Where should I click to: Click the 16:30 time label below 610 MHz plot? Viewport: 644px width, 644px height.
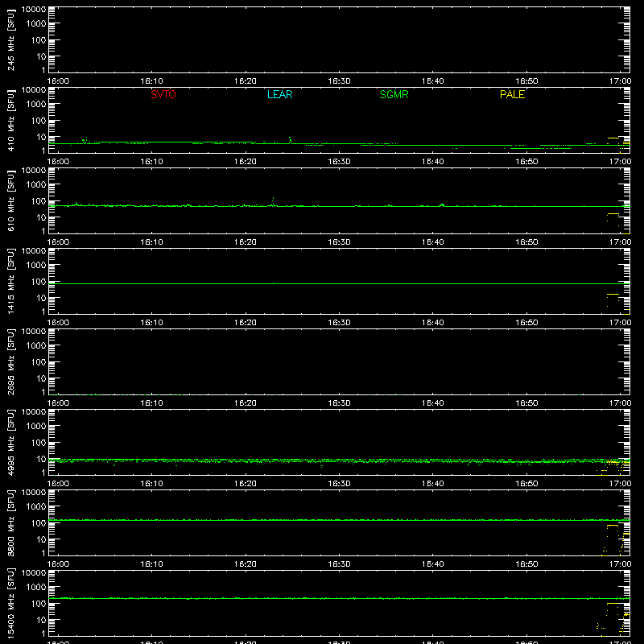click(339, 242)
